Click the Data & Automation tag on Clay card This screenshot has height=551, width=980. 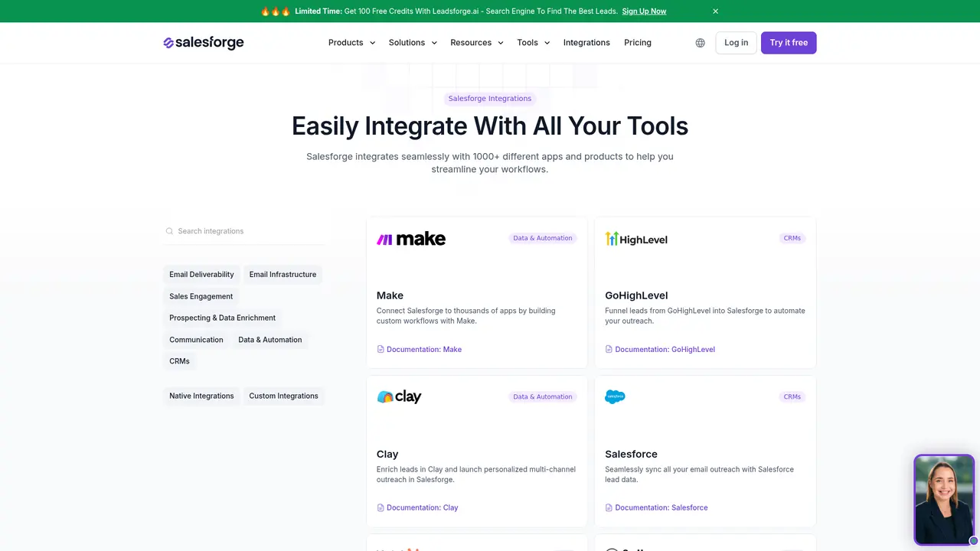click(x=543, y=396)
